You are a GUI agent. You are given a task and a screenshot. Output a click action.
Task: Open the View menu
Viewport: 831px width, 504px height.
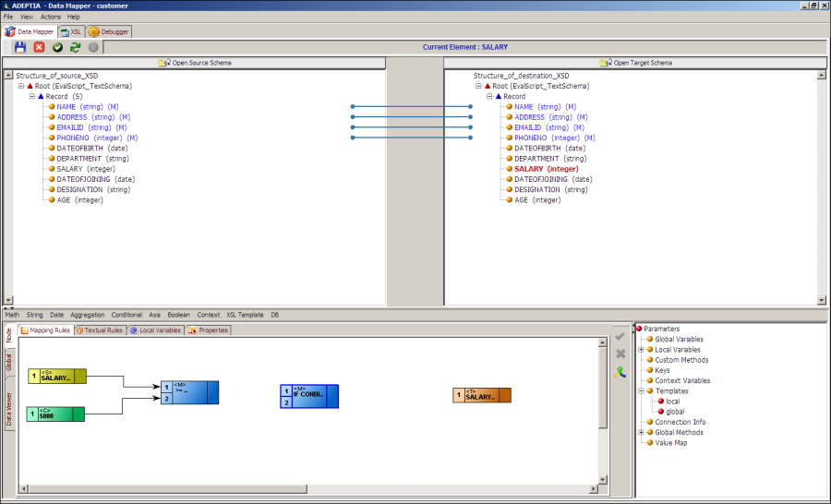coord(27,17)
